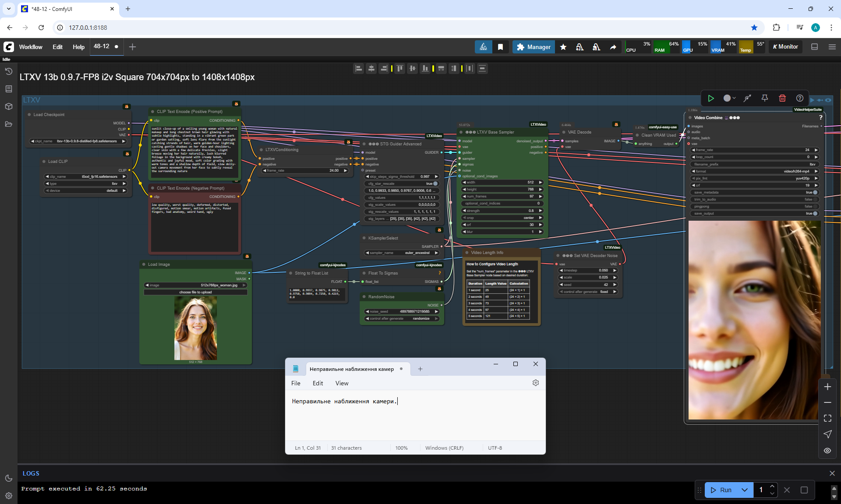
Task: Zoom in the canvas with plus button
Action: pyautogui.click(x=827, y=387)
